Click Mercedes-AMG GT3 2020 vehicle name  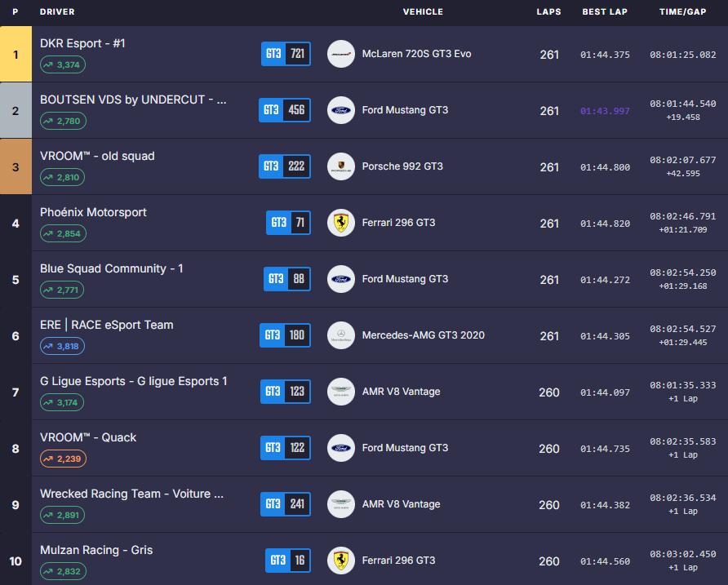pos(424,335)
